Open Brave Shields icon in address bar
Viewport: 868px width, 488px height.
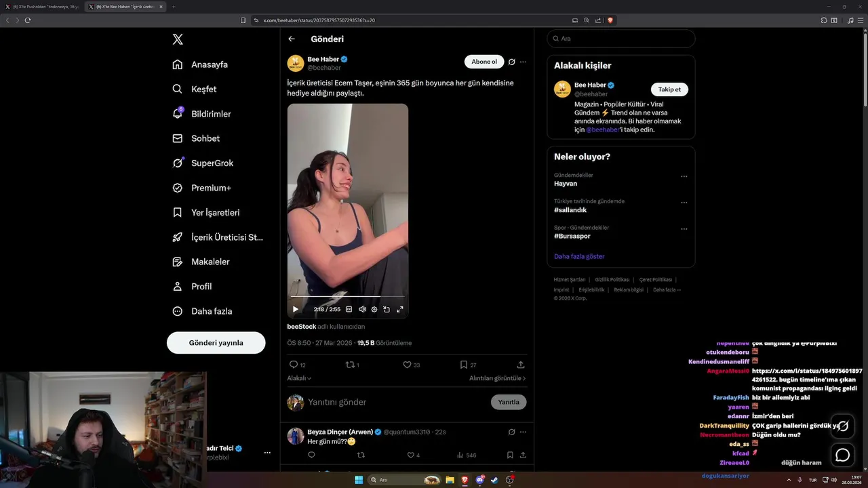(x=610, y=20)
